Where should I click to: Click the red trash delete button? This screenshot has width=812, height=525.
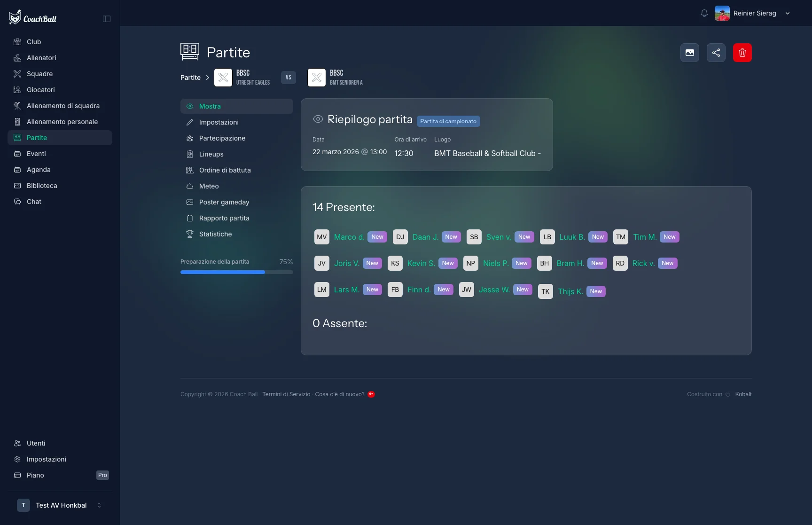point(742,53)
